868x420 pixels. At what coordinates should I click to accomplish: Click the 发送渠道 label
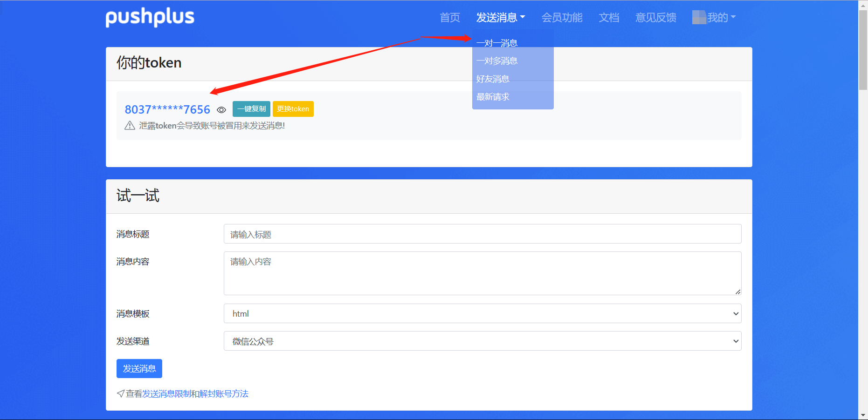[x=133, y=341]
